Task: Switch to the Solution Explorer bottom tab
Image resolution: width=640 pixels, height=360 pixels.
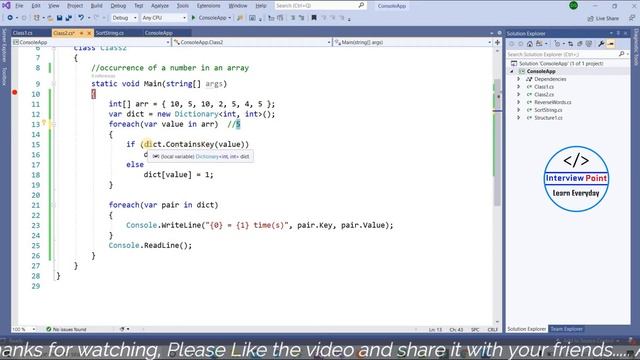Action: pyautogui.click(x=527, y=329)
